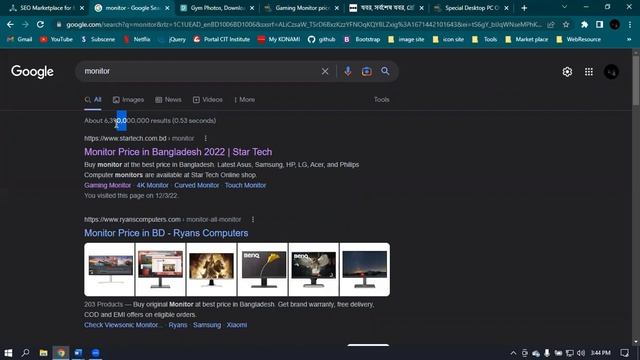Image resolution: width=640 pixels, height=360 pixels.
Task: Click the Chrome taskbar icon
Action: 61,353
